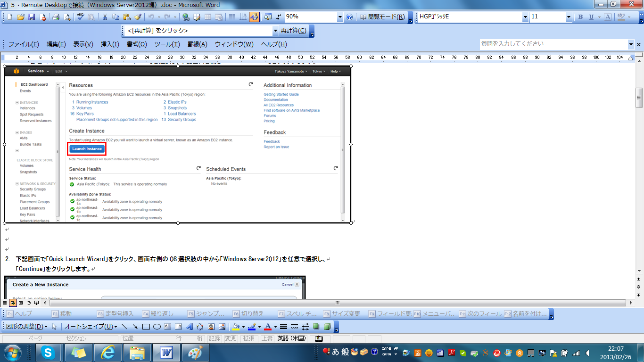644x362 pixels.
Task: Save the document with floppy icon
Action: pos(32,17)
